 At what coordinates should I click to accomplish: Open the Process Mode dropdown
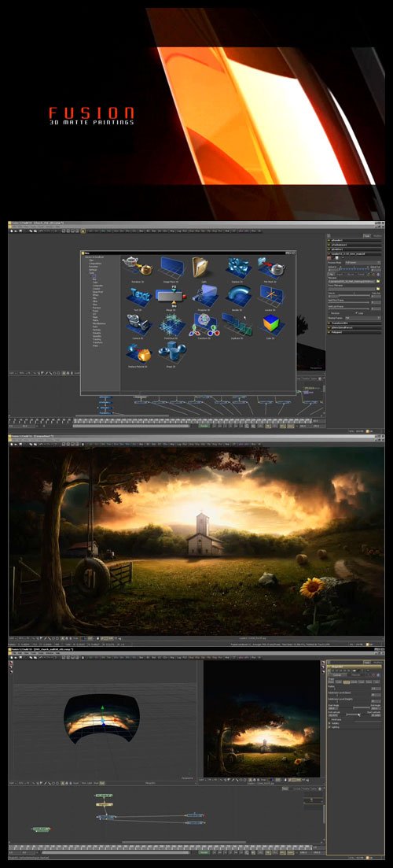(x=363, y=262)
